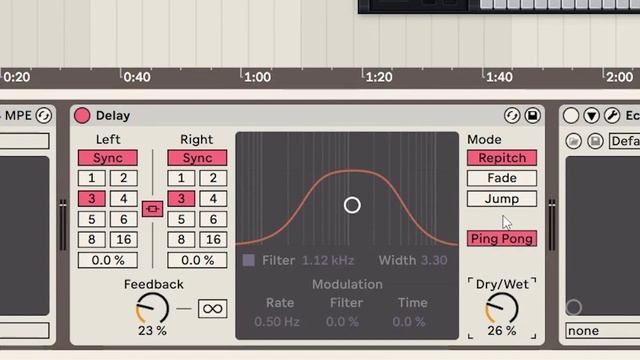
Task: Toggle the Ping Pong button
Action: (502, 239)
